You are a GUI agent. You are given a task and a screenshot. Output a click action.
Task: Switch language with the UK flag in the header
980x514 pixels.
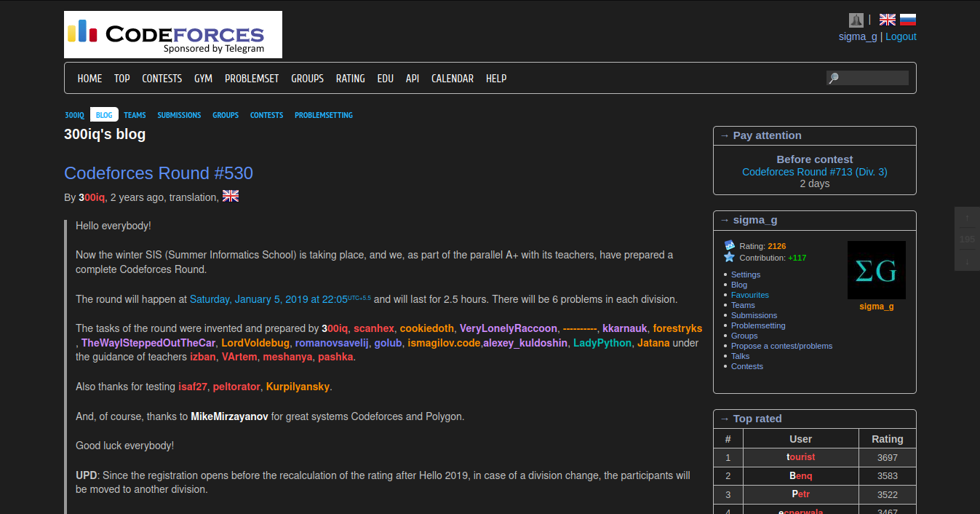888,20
